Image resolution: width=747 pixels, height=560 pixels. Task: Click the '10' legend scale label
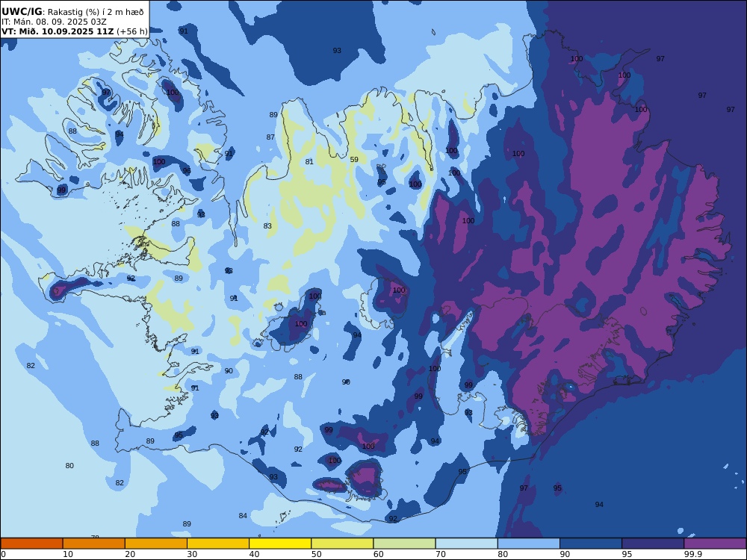pyautogui.click(x=68, y=554)
